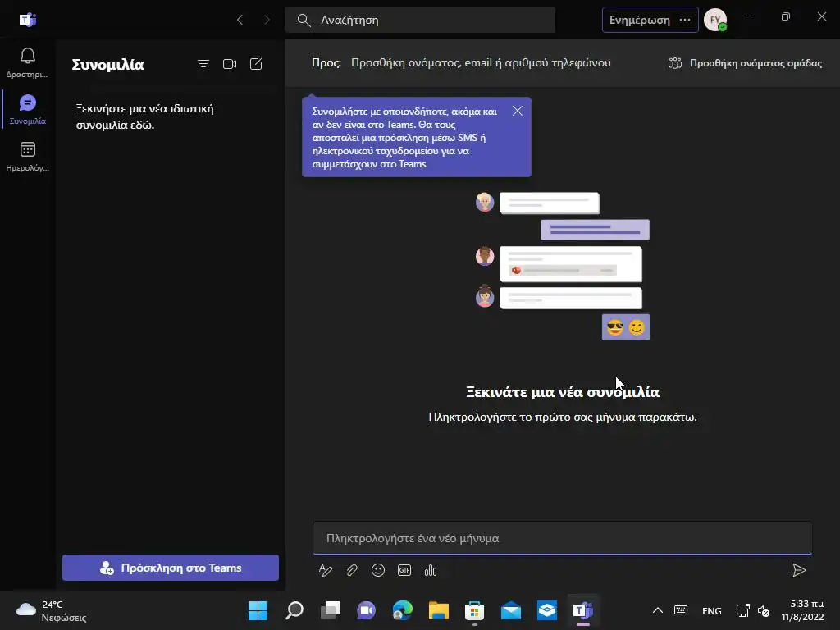Open the Activity bell in sidebar

tap(27, 62)
